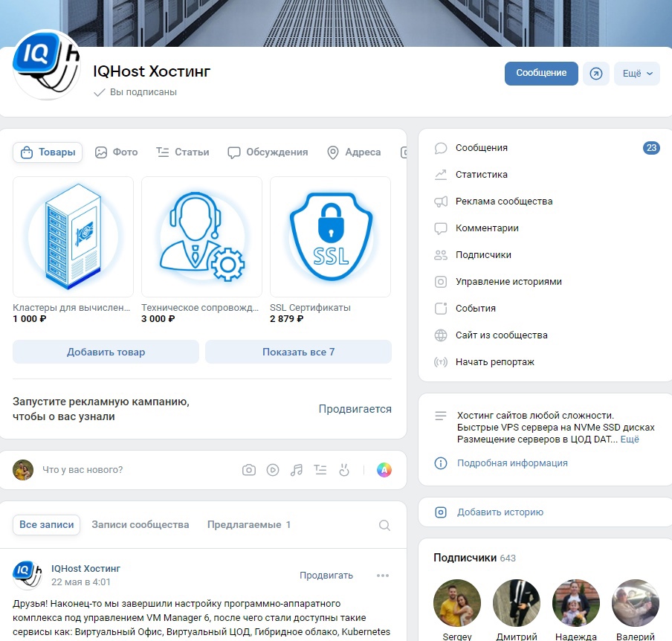
Task: Click the Сообщение button
Action: 541,74
